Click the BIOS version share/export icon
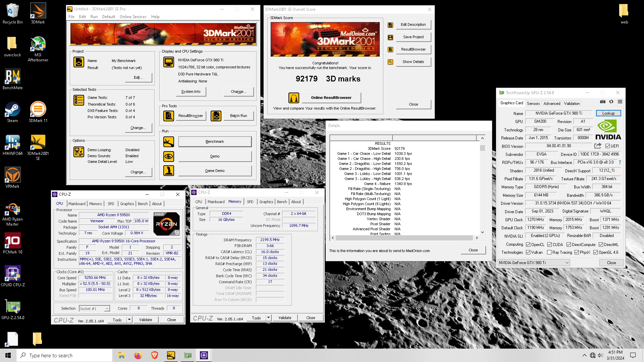The image size is (644, 362). (x=598, y=146)
